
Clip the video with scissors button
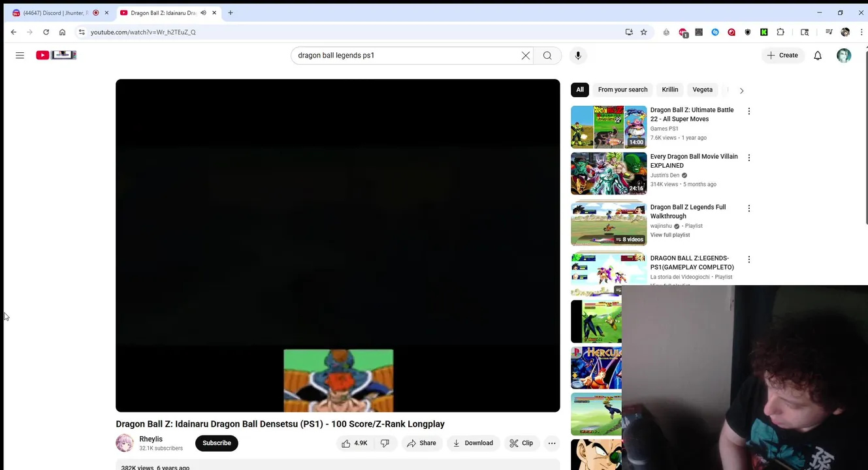pyautogui.click(x=521, y=443)
